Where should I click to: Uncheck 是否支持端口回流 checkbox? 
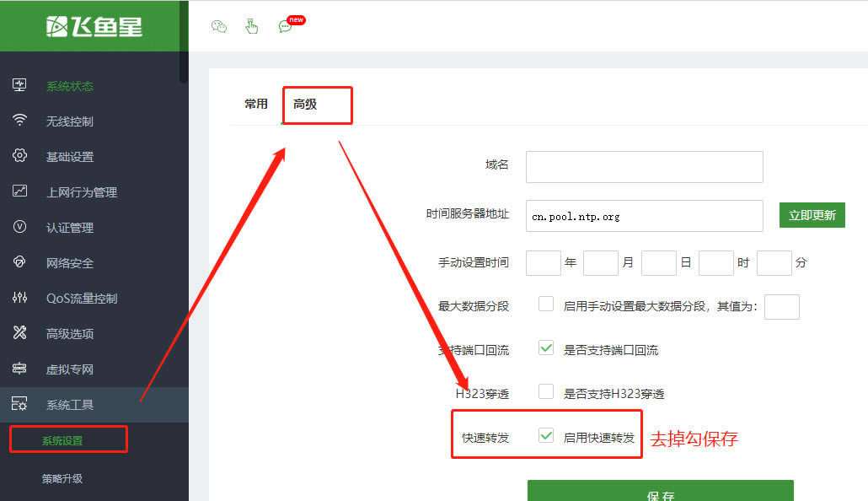click(x=546, y=347)
